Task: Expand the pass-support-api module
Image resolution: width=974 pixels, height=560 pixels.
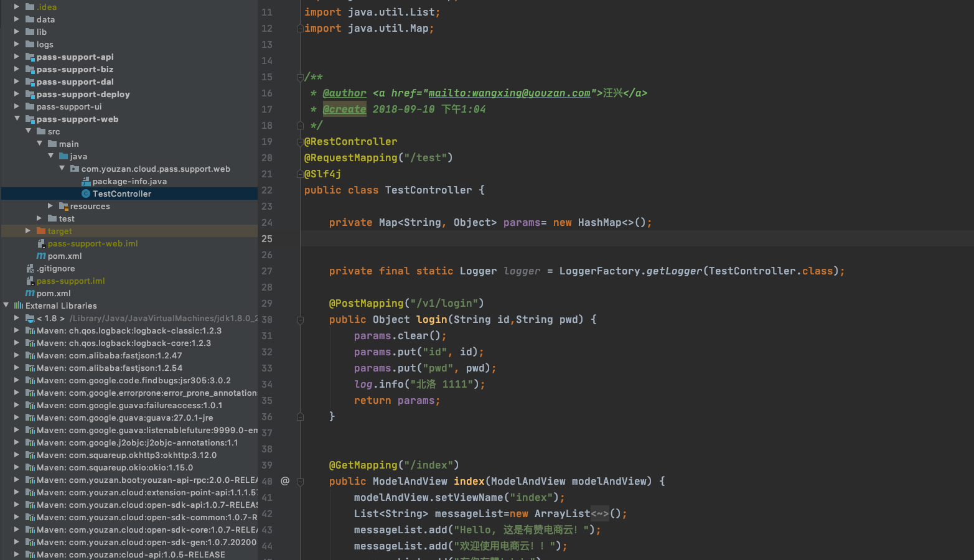Action: coord(17,57)
